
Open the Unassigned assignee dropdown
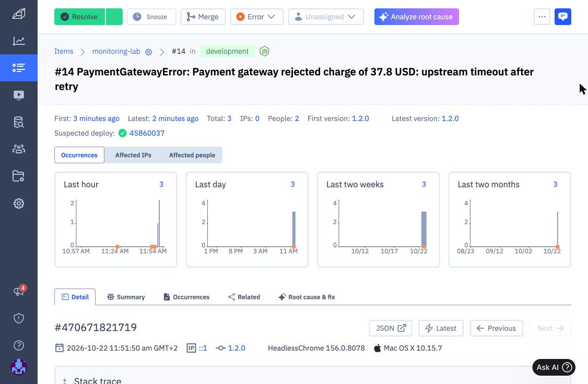[x=325, y=17]
